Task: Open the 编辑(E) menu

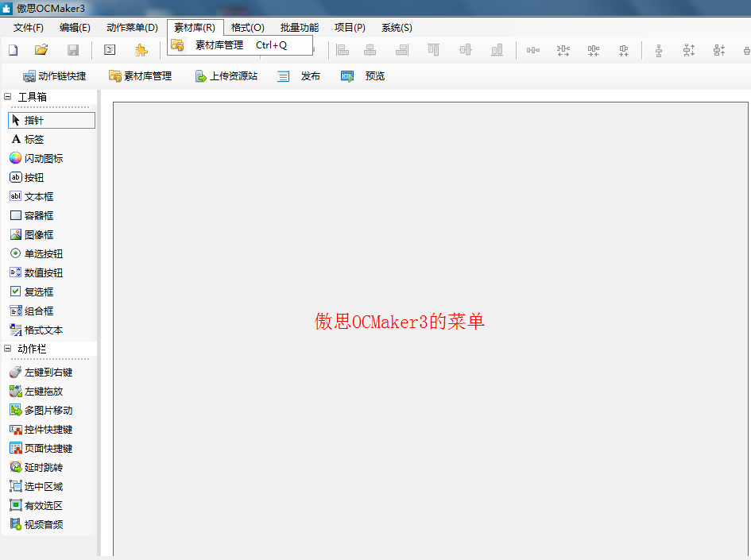Action: pyautogui.click(x=75, y=28)
